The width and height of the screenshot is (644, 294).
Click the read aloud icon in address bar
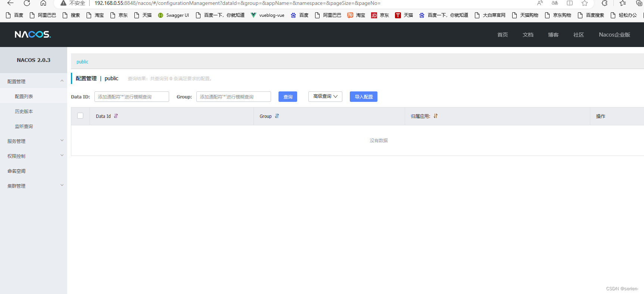point(540,3)
